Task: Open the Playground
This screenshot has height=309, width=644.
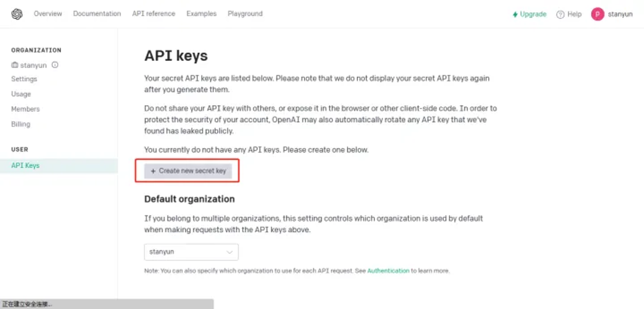Action: (245, 14)
